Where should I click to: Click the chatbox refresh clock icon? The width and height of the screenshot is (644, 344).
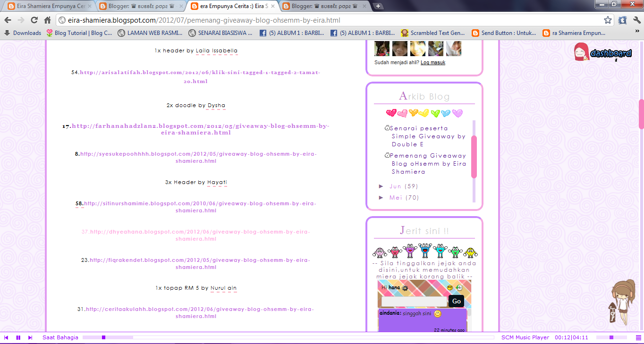click(x=459, y=287)
